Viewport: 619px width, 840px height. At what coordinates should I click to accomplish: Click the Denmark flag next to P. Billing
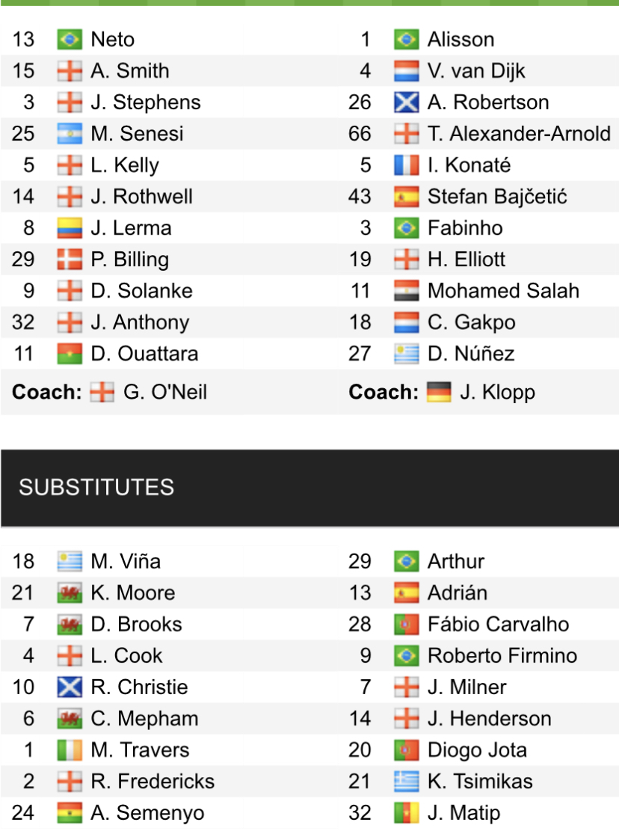tap(70, 259)
